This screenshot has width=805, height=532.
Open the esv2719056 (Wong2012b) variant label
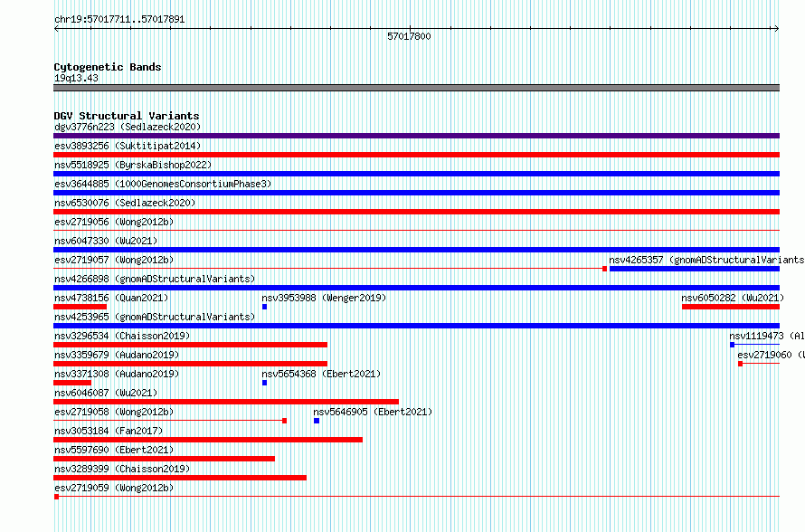pyautogui.click(x=114, y=222)
